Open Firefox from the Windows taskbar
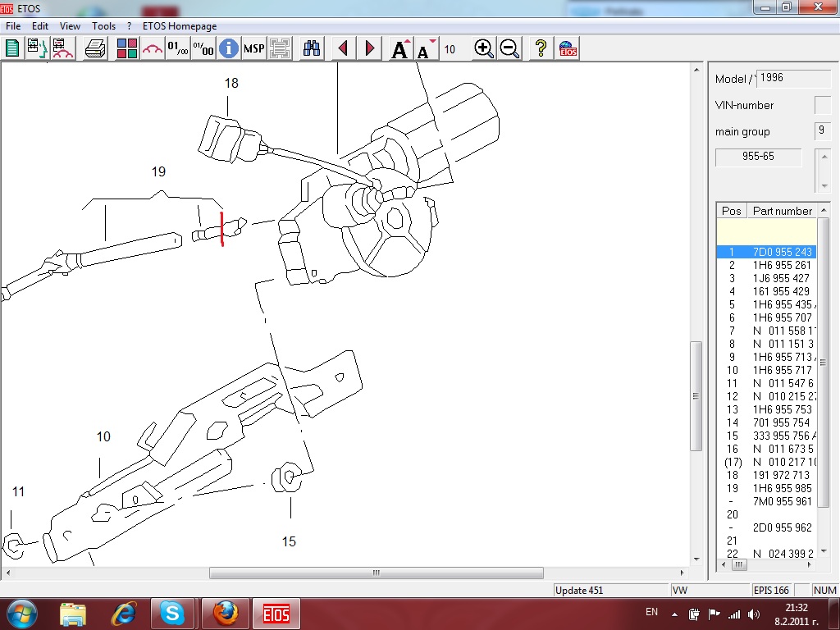Screen dimensions: 840x630 coord(224,613)
